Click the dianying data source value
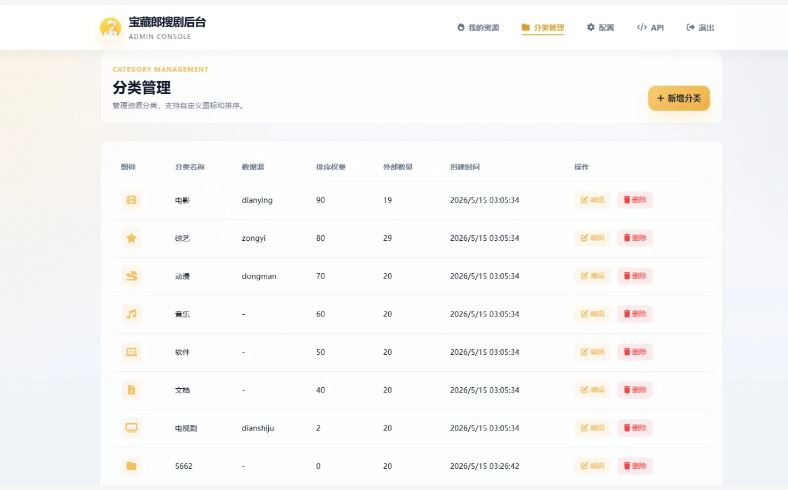 [257, 200]
